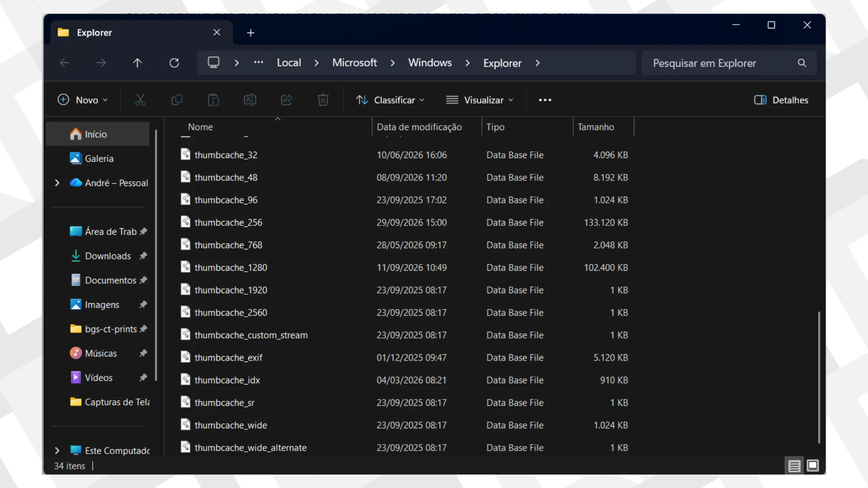The image size is (868, 488).
Task: Sort by Data de modificação column
Action: click(427, 127)
